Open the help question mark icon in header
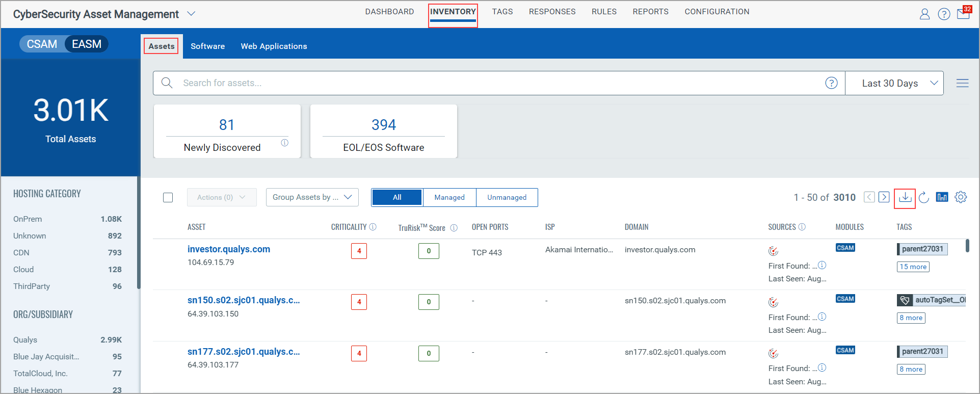 [x=944, y=14]
